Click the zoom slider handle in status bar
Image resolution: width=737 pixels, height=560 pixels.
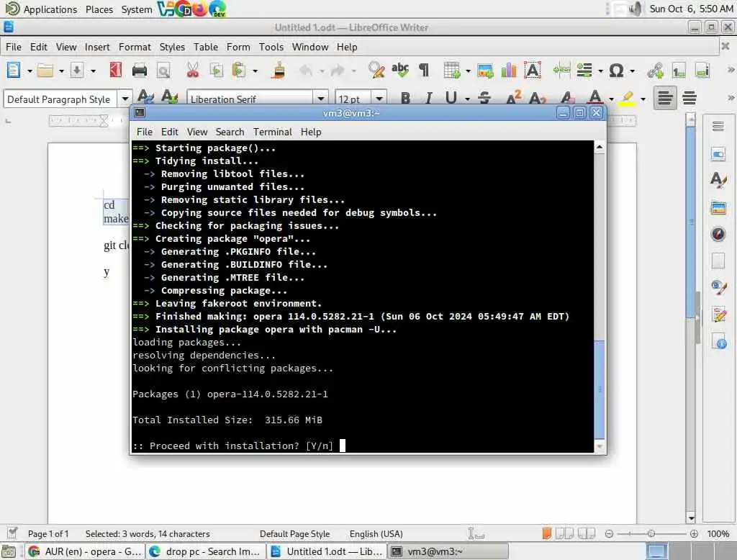click(651, 533)
